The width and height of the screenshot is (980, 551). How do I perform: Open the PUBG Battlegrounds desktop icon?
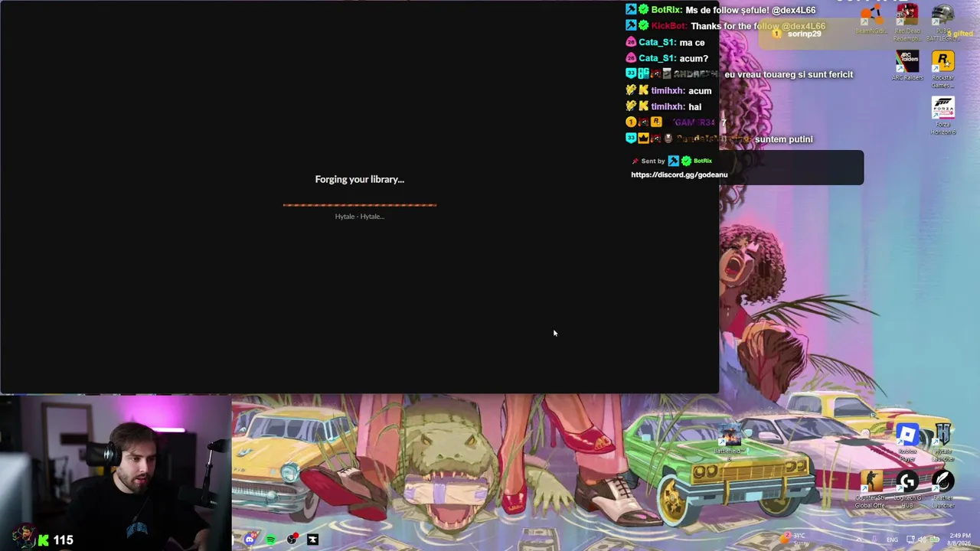[x=942, y=23]
